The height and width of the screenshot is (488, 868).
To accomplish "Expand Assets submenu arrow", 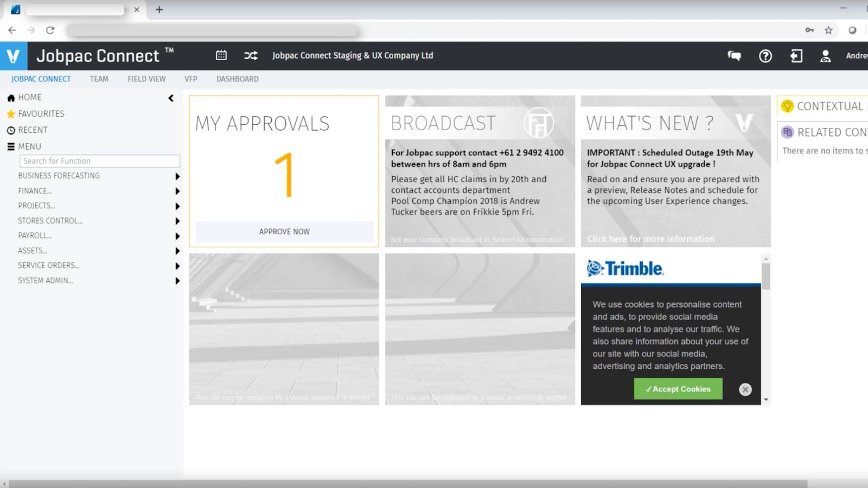I will pyautogui.click(x=177, y=251).
